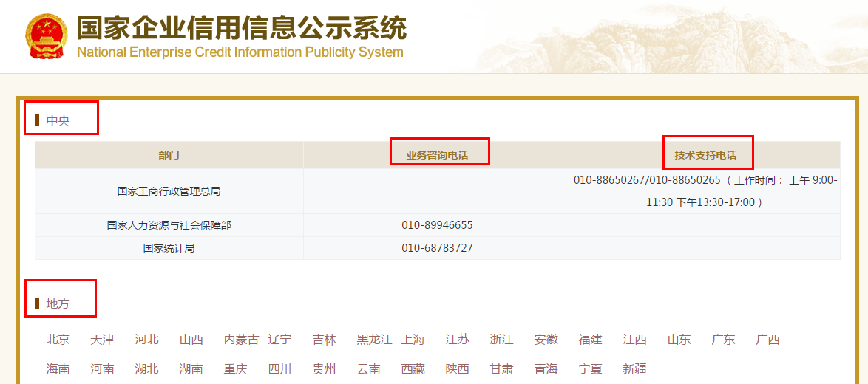This screenshot has height=384, width=868.
Task: Click the 国家工商行政管理总局 cell
Action: (169, 191)
